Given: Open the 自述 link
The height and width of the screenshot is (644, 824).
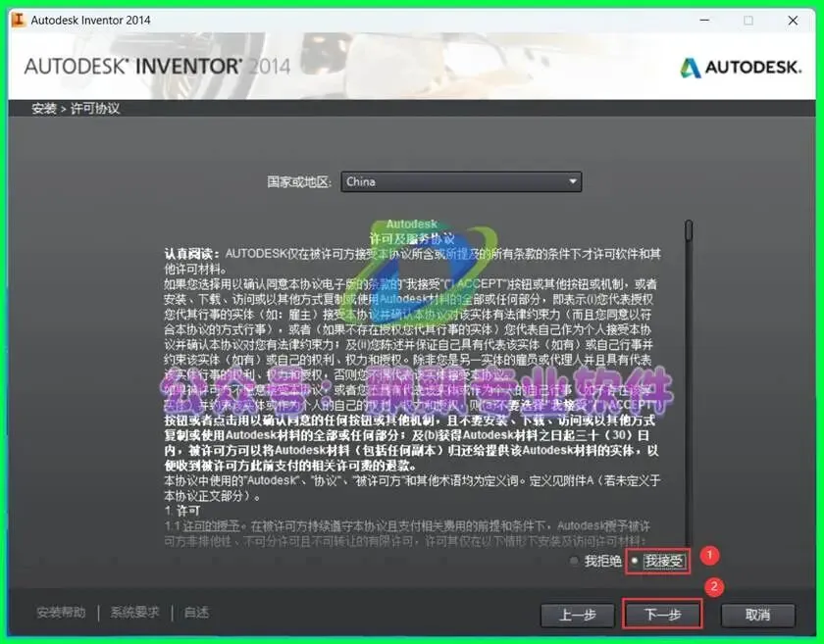Looking at the screenshot, I should [x=196, y=613].
